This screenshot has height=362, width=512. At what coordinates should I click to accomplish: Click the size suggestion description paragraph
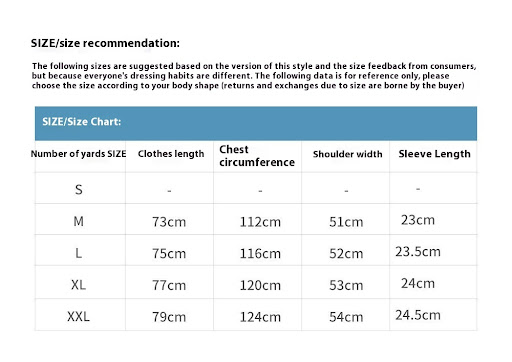pos(254,76)
